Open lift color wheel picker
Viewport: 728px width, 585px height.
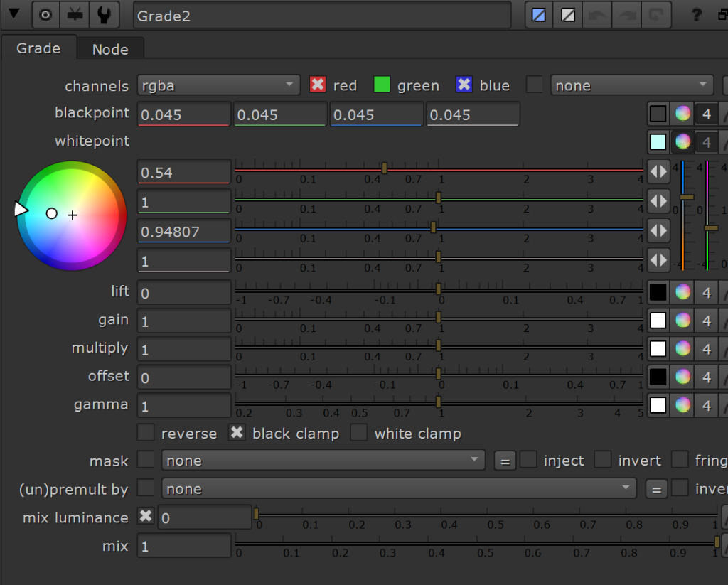click(x=682, y=292)
